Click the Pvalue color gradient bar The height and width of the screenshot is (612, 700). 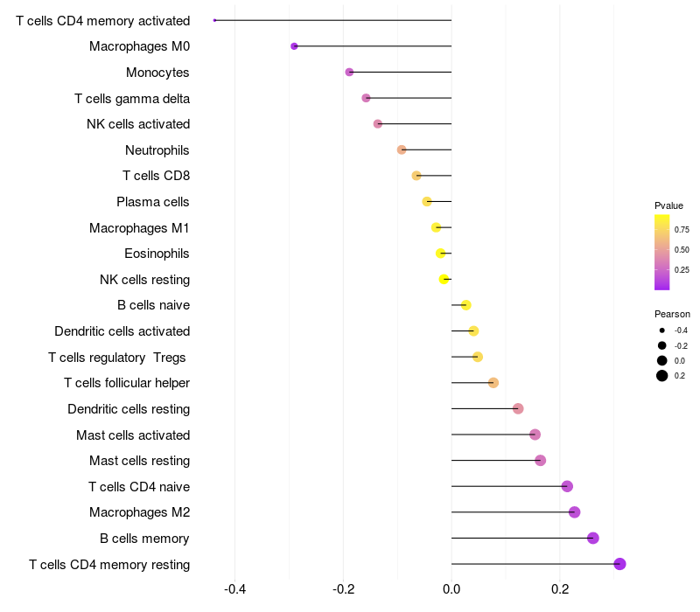662,252
